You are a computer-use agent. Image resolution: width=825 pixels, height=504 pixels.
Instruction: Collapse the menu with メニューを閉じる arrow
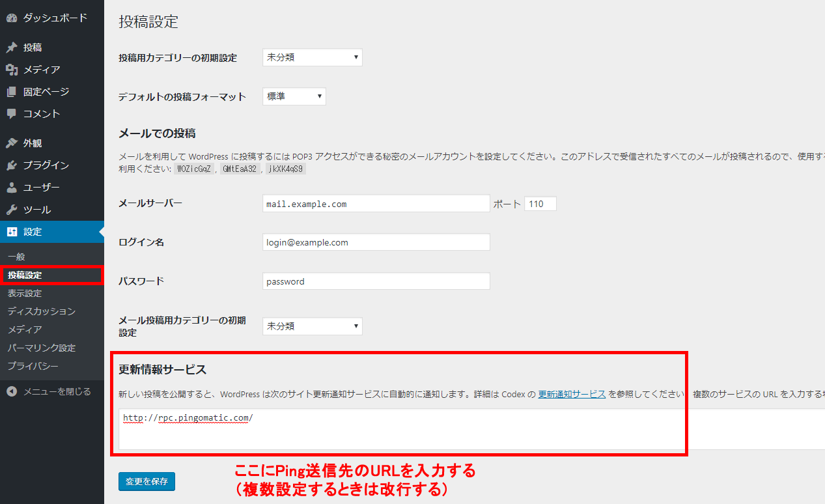pyautogui.click(x=12, y=391)
